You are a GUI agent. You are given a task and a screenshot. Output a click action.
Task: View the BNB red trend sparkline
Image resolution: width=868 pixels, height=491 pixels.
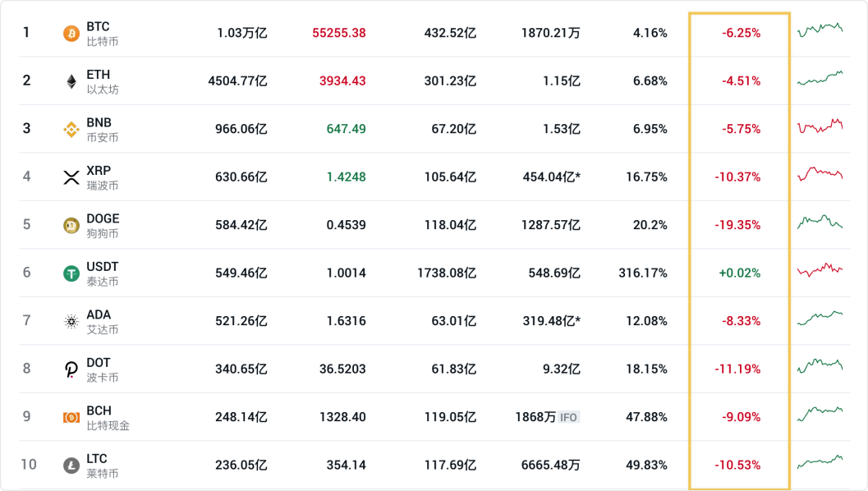(x=820, y=127)
